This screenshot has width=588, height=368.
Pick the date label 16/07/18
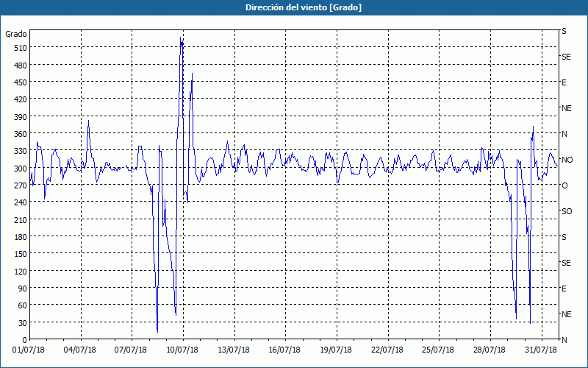pyautogui.click(x=284, y=350)
